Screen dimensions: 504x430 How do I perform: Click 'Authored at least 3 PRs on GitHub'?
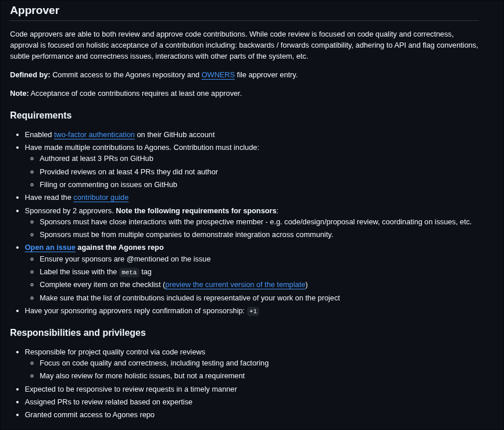click(96, 159)
